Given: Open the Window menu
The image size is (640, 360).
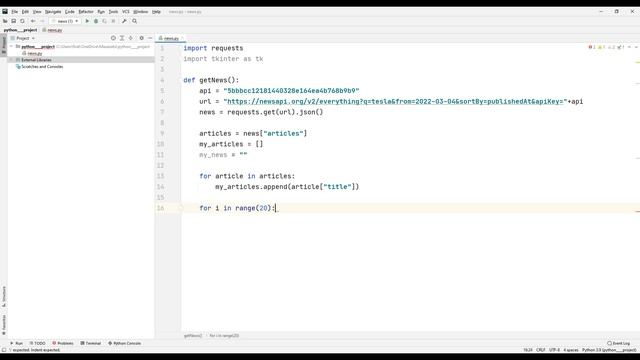Looking at the screenshot, I should tap(141, 12).
